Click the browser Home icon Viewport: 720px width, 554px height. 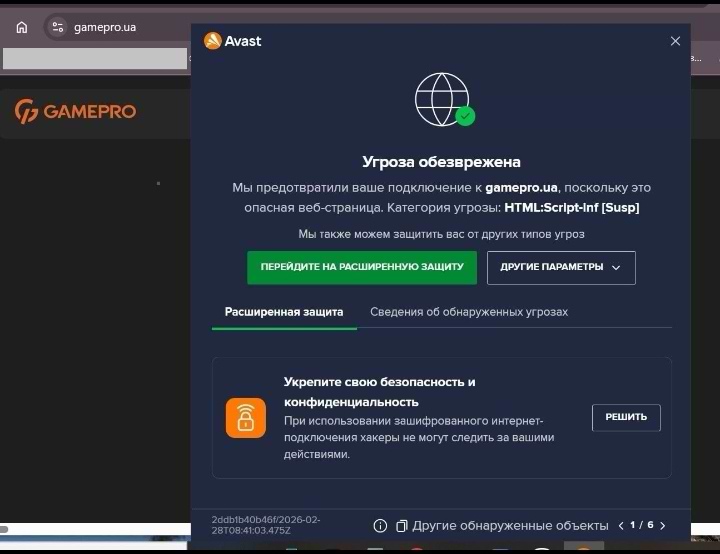tap(21, 27)
